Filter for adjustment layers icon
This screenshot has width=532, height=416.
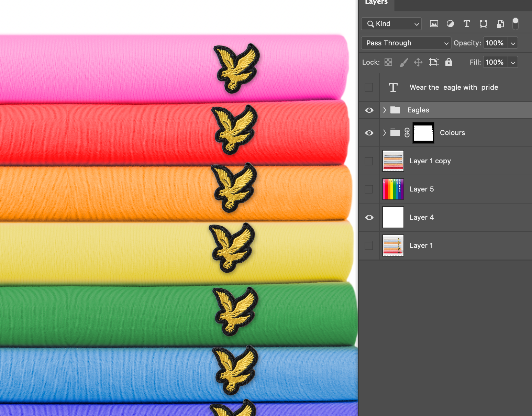[450, 24]
